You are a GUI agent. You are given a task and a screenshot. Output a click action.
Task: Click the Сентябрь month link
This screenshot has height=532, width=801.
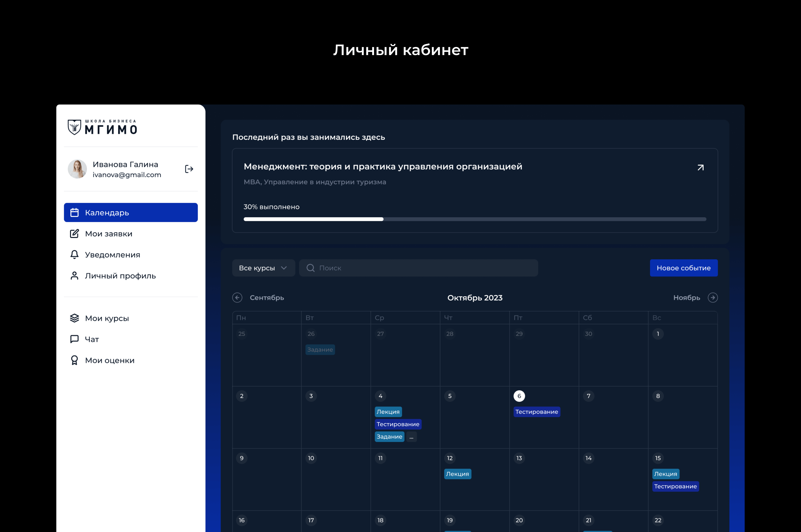(x=267, y=298)
